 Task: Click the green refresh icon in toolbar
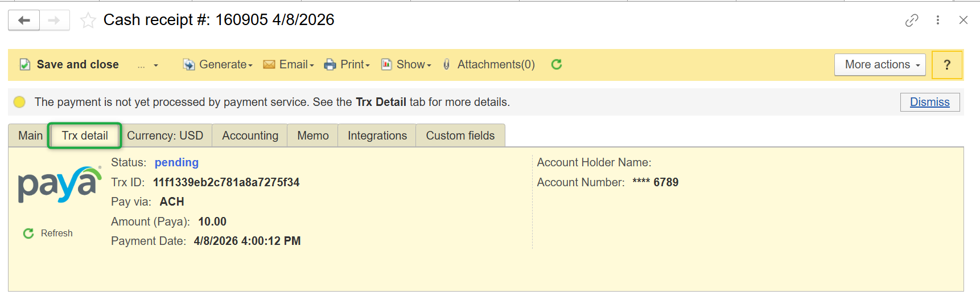[x=557, y=64]
